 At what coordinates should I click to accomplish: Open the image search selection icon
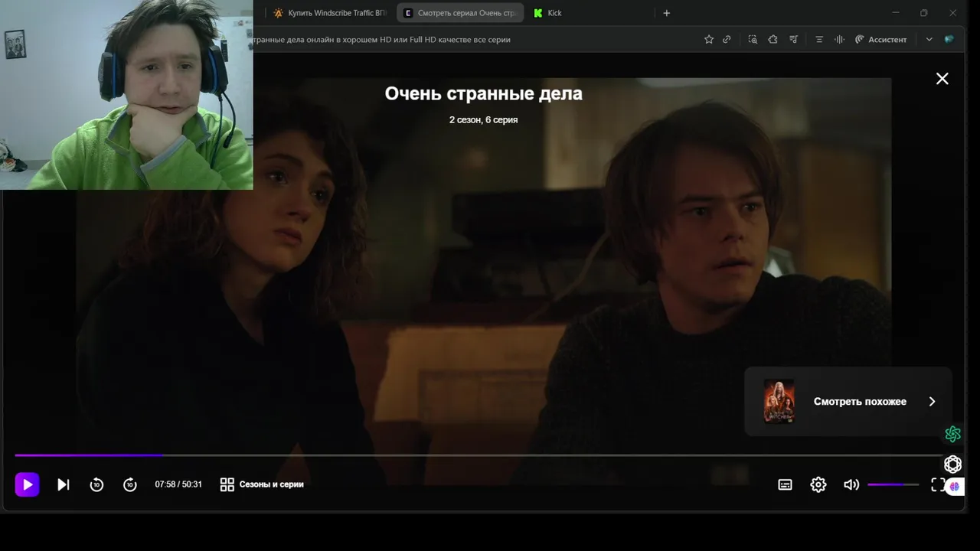753,39
